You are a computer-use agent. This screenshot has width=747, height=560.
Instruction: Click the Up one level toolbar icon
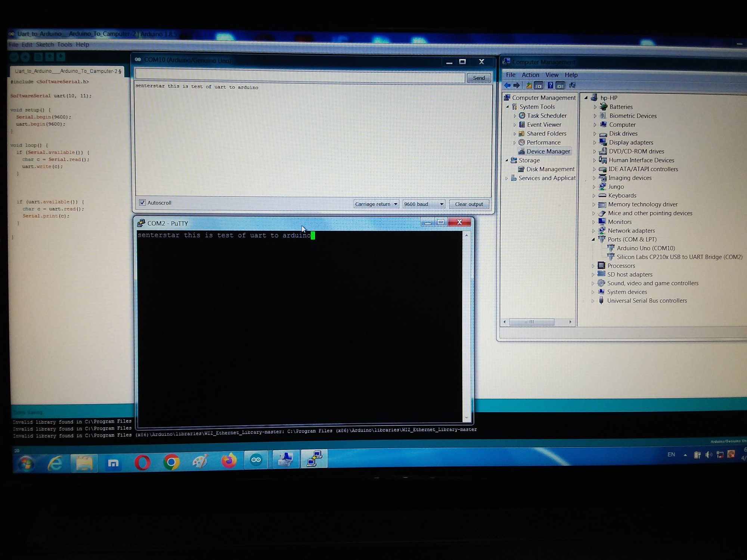[529, 85]
